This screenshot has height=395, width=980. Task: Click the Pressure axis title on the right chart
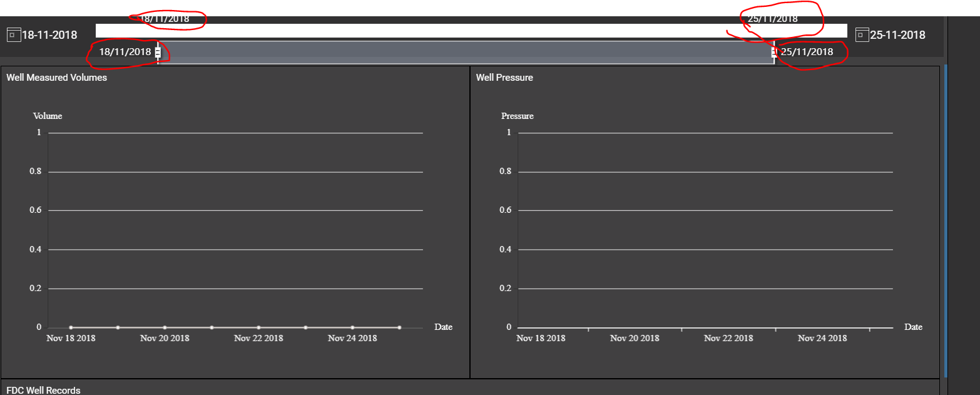click(518, 116)
